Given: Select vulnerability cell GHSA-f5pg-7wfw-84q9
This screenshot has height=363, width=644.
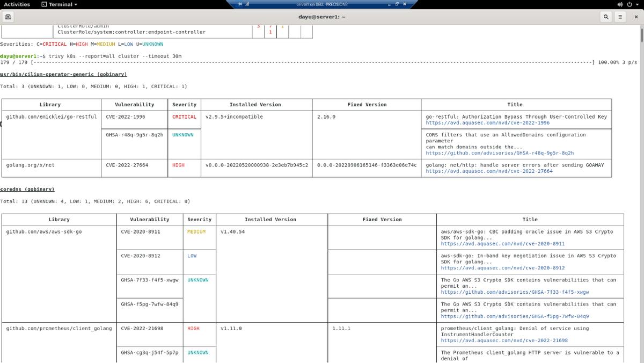Looking at the screenshot, I should [150, 304].
